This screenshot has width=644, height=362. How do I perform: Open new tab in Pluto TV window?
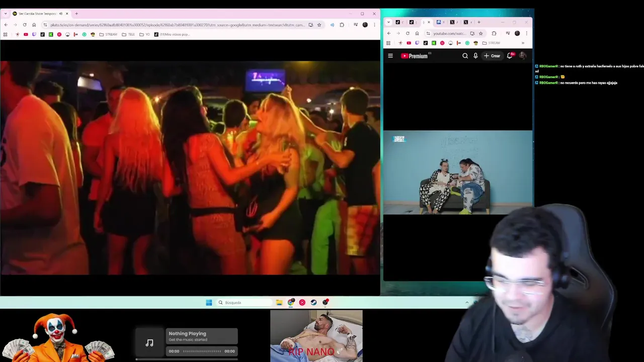click(x=76, y=14)
